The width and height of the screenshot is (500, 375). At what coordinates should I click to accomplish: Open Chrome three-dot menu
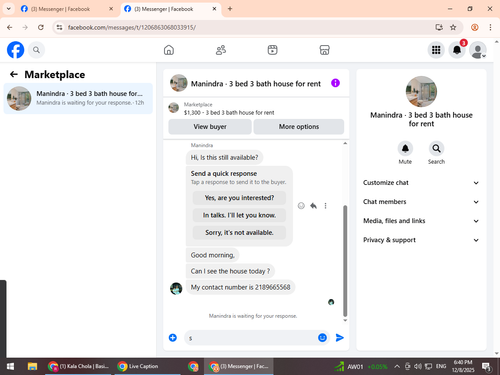(x=490, y=27)
